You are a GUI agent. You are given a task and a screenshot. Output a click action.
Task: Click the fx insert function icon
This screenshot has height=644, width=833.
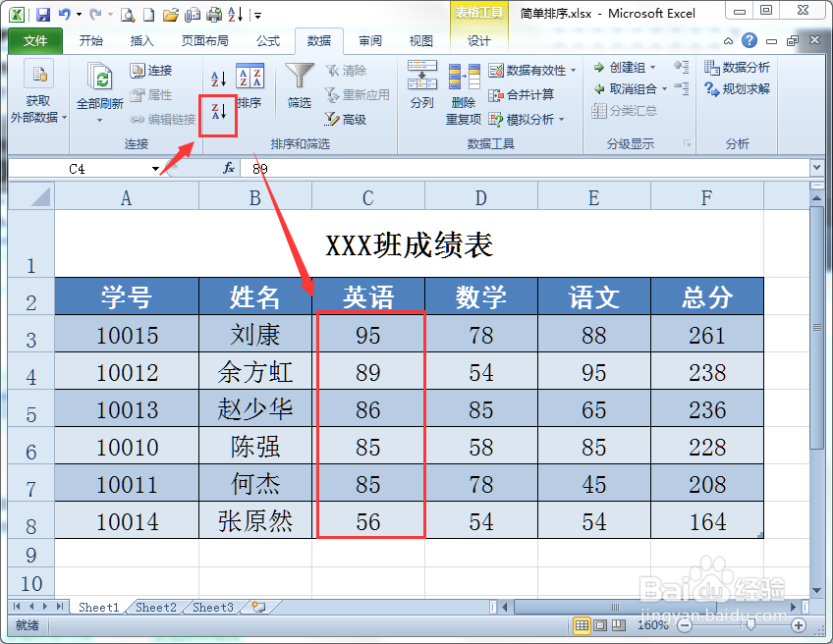point(229,169)
